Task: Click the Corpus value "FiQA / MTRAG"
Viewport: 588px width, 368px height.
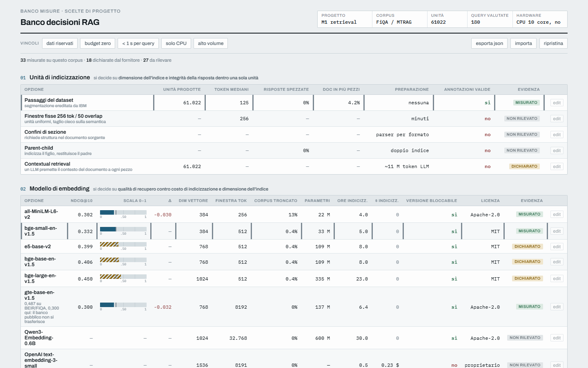Action: click(x=394, y=22)
